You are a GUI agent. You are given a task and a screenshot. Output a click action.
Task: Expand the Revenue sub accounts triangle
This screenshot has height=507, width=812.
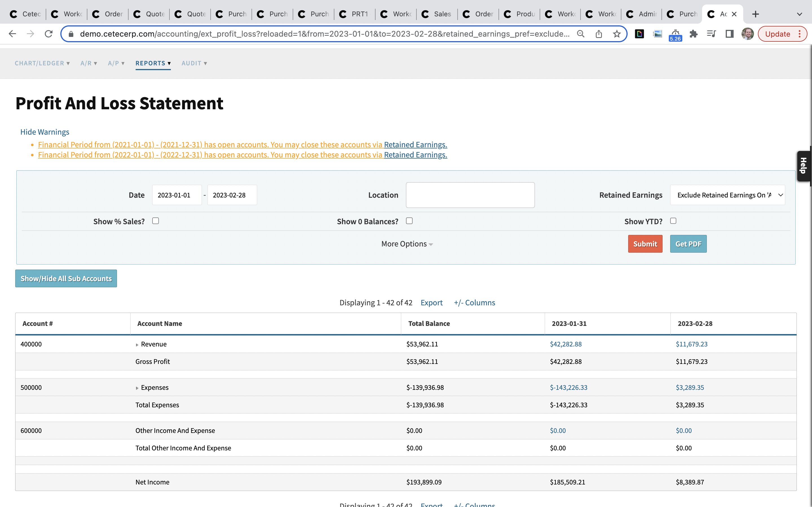[x=137, y=345]
